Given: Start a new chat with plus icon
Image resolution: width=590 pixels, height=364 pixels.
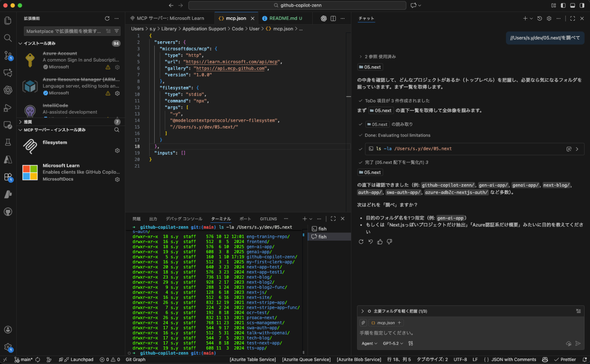Looking at the screenshot, I should (525, 19).
